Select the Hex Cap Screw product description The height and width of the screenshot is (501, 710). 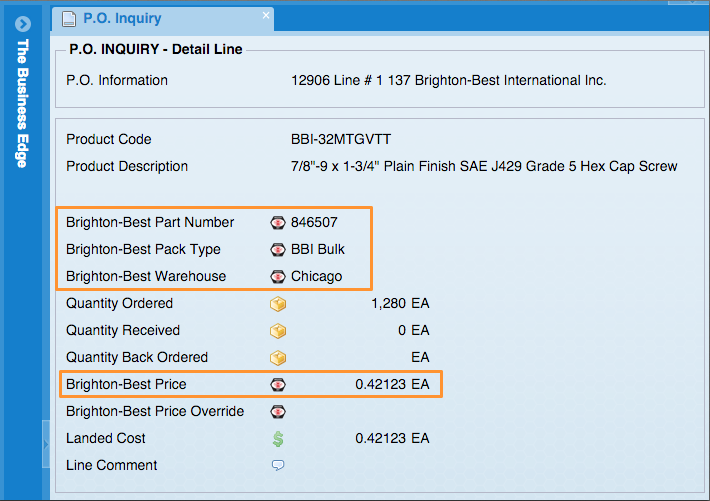(x=484, y=166)
